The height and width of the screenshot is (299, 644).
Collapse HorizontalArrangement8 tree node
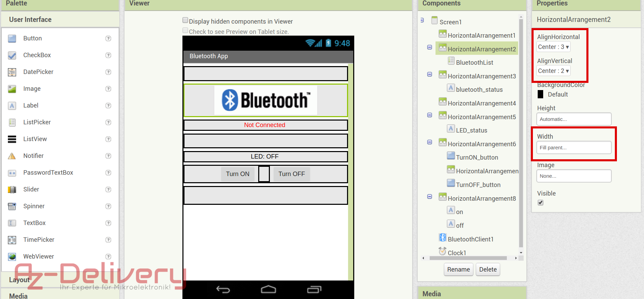pos(429,197)
